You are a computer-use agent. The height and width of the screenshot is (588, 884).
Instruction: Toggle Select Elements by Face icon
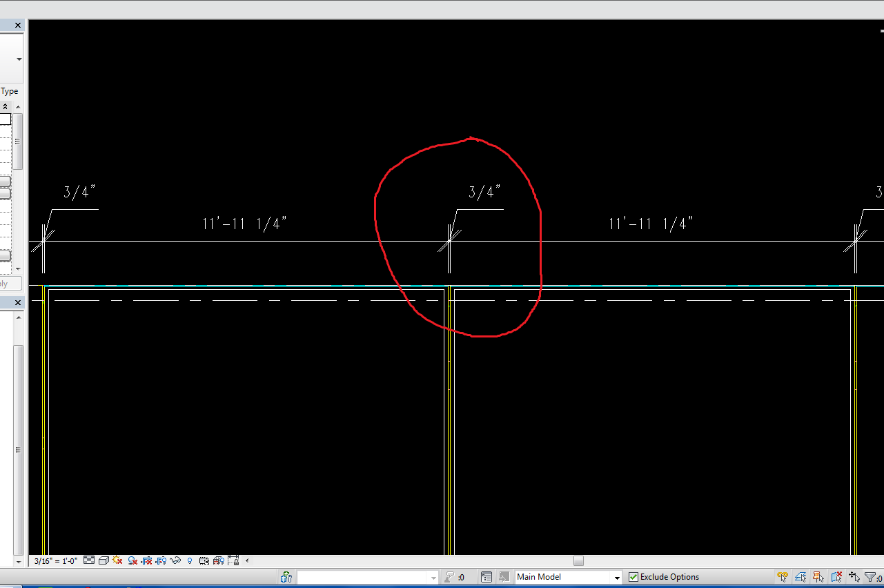[x=836, y=577]
